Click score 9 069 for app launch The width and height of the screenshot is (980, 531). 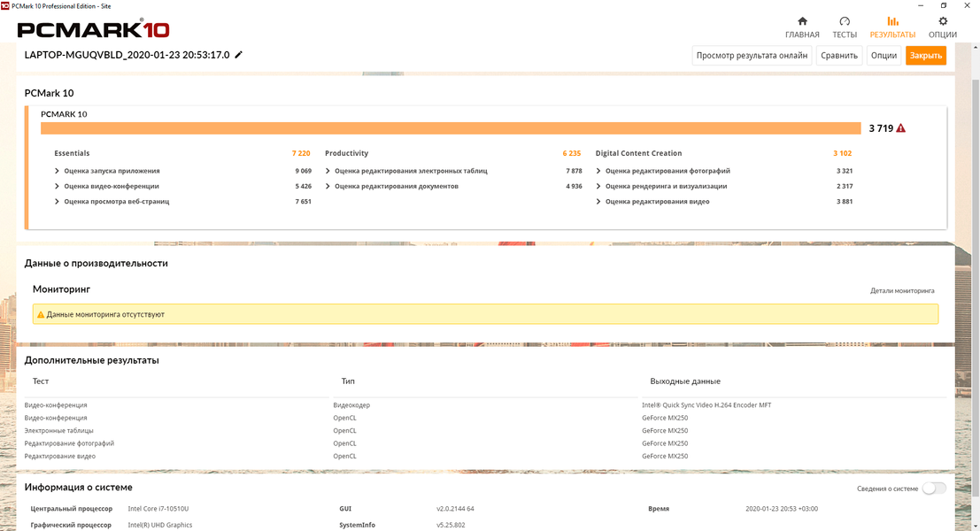coord(303,171)
